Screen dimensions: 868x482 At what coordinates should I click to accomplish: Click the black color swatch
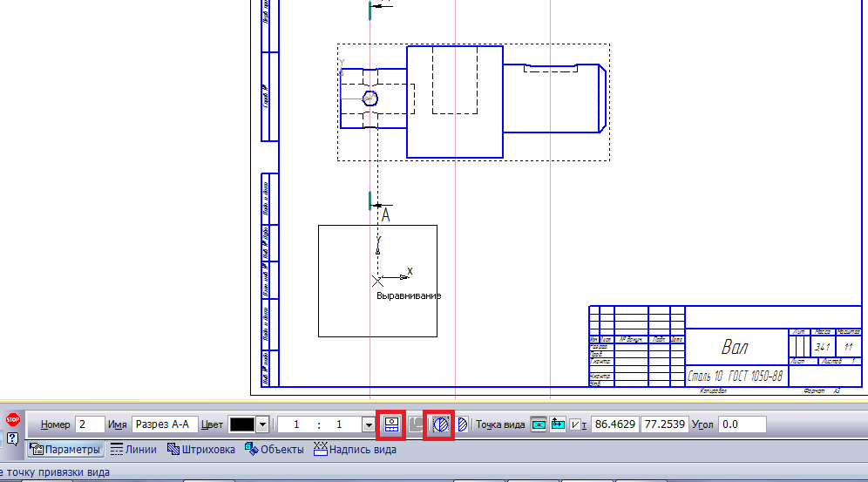pyautogui.click(x=241, y=424)
